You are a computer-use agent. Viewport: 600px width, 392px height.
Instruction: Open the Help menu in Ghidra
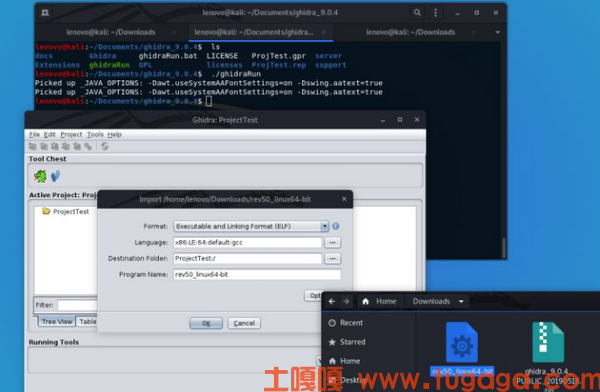coord(114,134)
